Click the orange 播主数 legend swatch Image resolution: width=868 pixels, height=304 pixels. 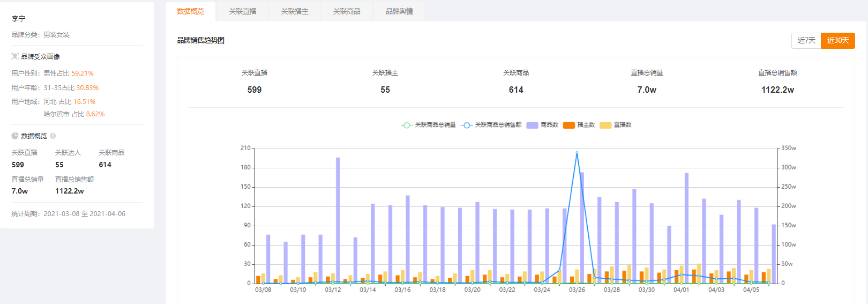pos(569,125)
